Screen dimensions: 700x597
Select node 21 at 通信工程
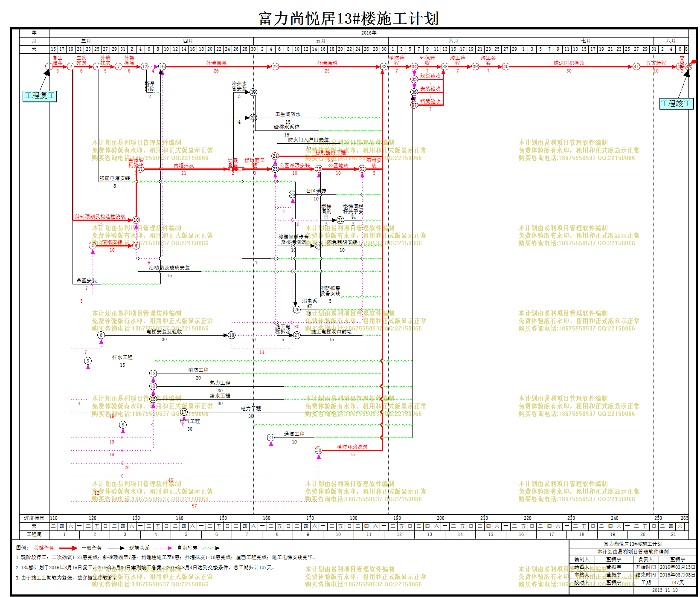click(x=271, y=438)
